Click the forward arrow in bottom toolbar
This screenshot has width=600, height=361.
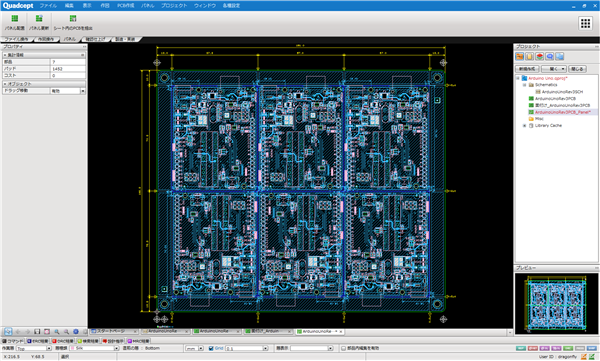(x=28, y=332)
